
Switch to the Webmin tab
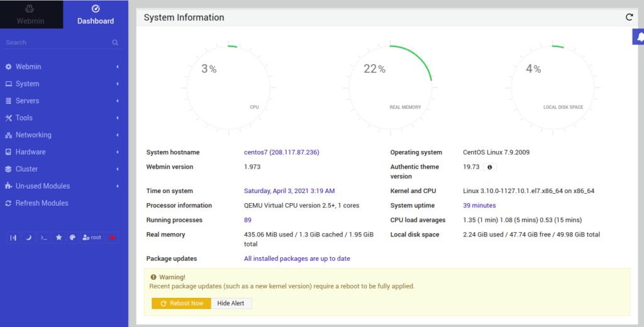click(x=31, y=14)
